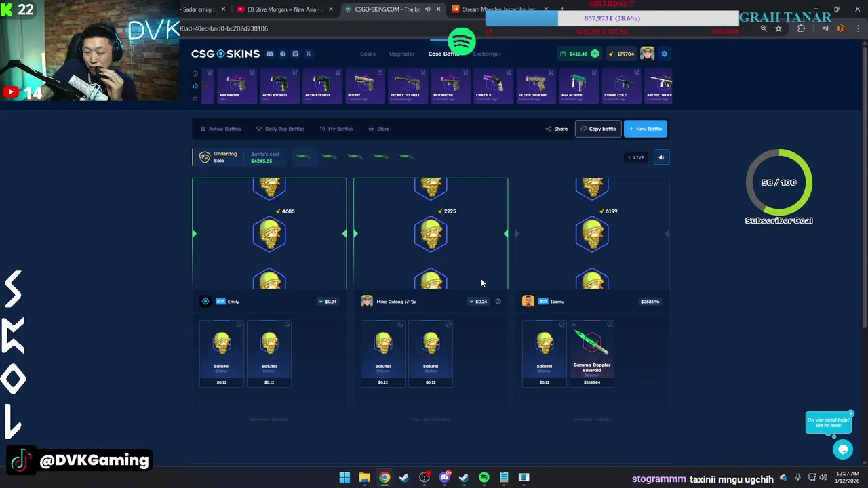
Task: Open Spotify from the taskbar
Action: point(484,478)
